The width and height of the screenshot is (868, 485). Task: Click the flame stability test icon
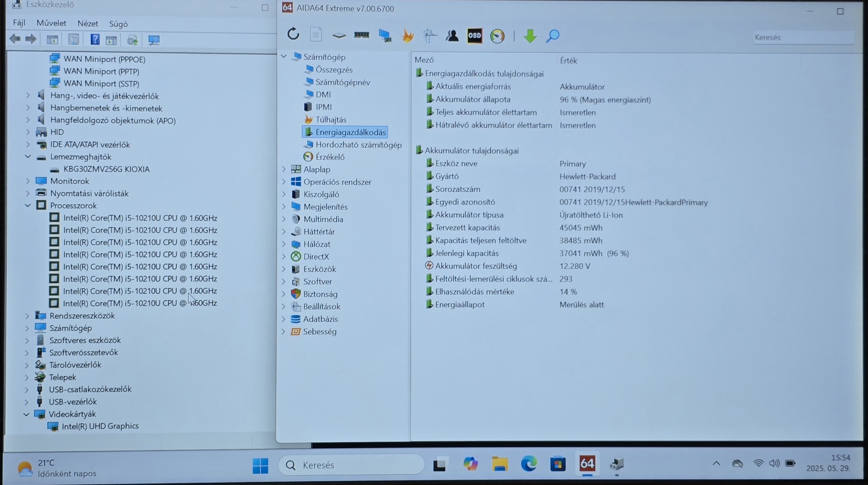(408, 36)
